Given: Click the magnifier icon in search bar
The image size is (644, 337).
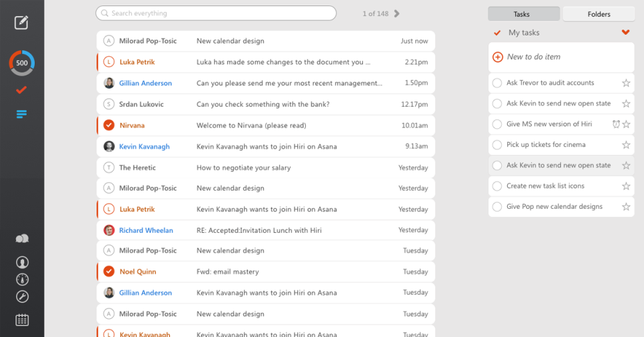Looking at the screenshot, I should click(x=105, y=13).
